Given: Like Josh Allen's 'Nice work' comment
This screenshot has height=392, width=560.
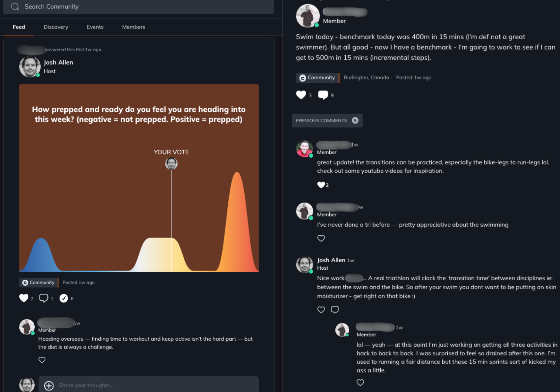Looking at the screenshot, I should (x=321, y=310).
